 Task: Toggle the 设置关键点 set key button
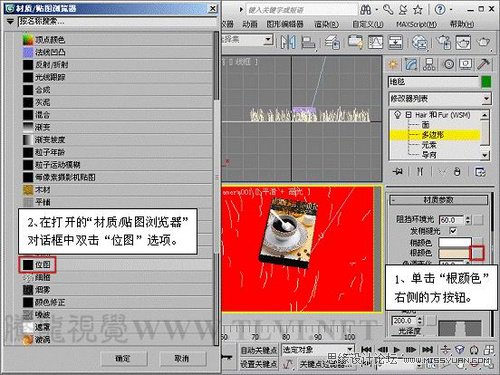click(259, 364)
